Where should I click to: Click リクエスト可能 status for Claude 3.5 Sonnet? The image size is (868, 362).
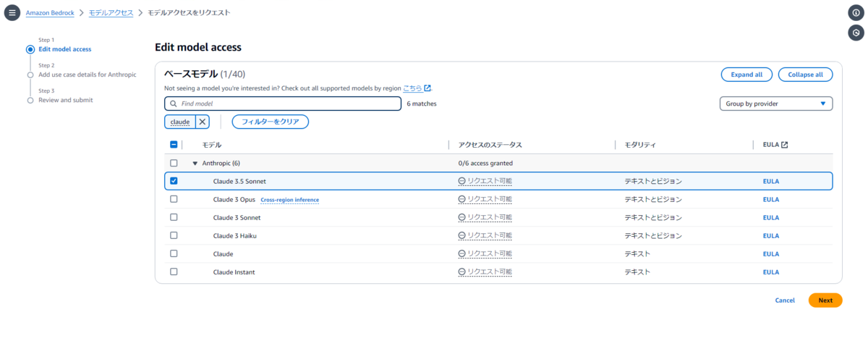pos(490,181)
